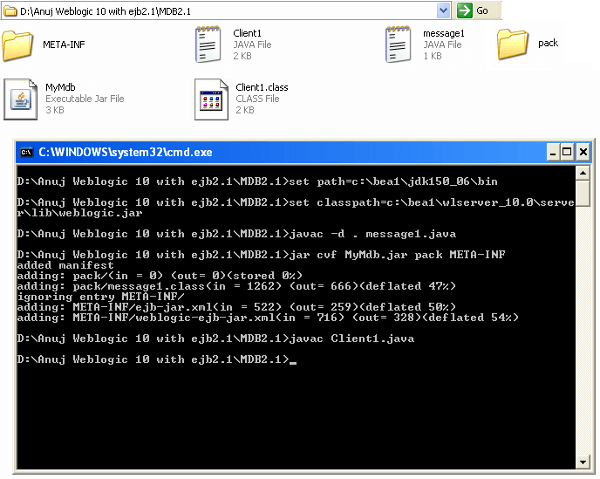Click the cmd.exe title bar icon

27,152
